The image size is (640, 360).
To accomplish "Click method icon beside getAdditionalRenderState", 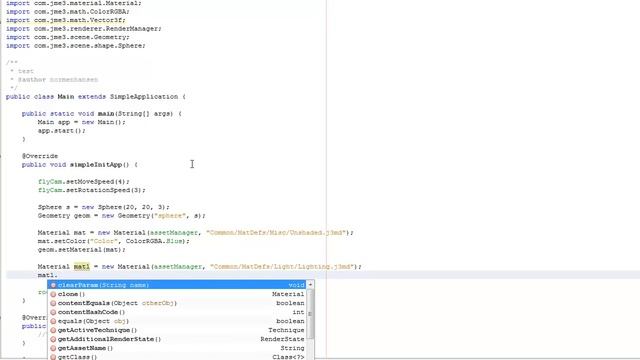I will [53, 339].
